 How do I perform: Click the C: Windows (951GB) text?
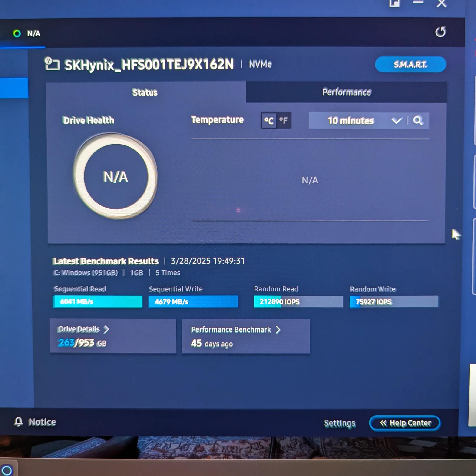point(86,273)
